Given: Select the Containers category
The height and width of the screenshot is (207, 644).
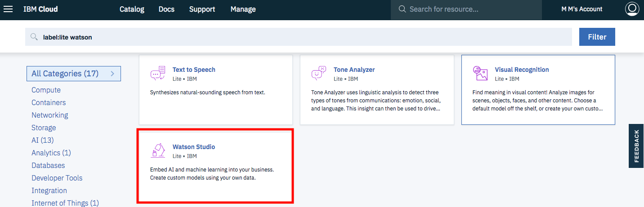Looking at the screenshot, I should point(49,102).
